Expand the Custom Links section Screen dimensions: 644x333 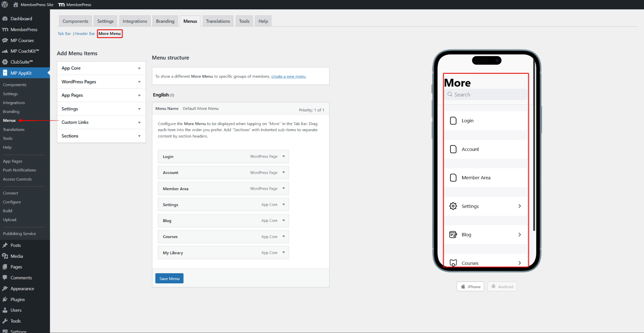click(x=101, y=122)
